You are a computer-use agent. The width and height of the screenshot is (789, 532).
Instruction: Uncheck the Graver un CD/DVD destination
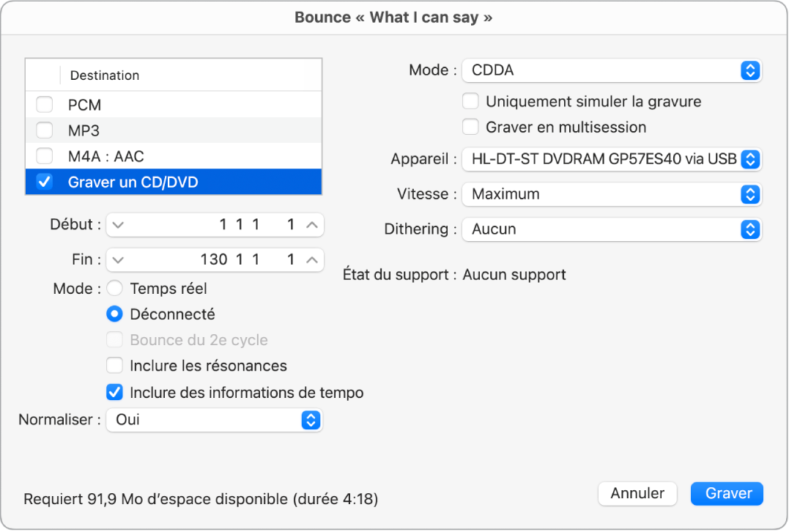[44, 182]
